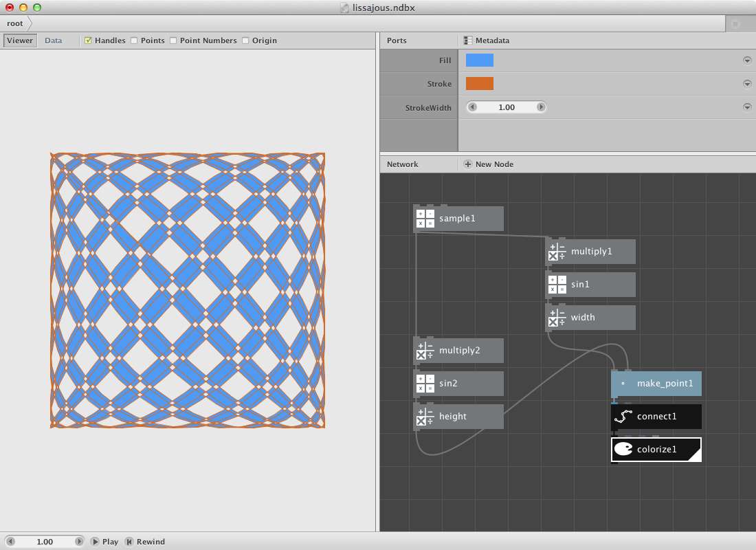This screenshot has height=550, width=756.
Task: Open the Stroke port expander arrow
Action: click(x=747, y=83)
